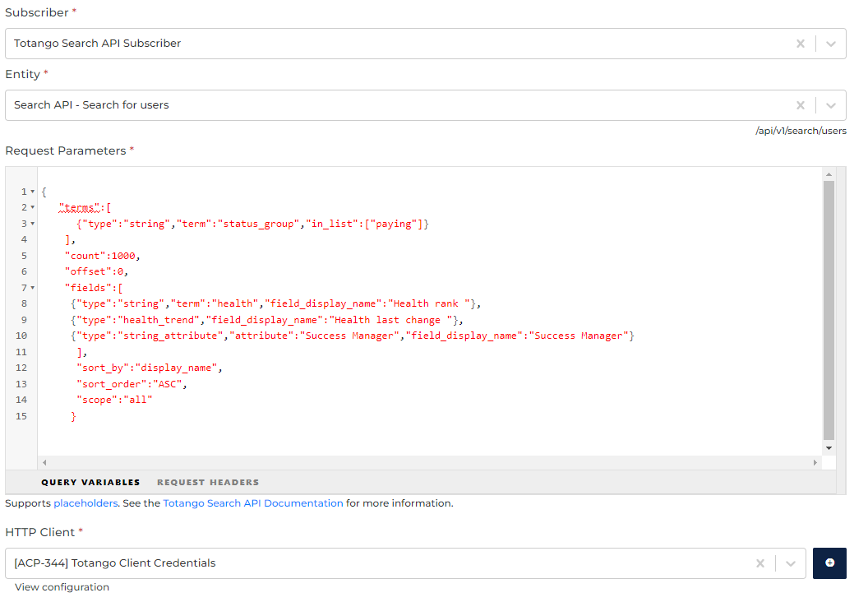This screenshot has height=602, width=868.
Task: Fold the code block on line 3
Action: [32, 224]
